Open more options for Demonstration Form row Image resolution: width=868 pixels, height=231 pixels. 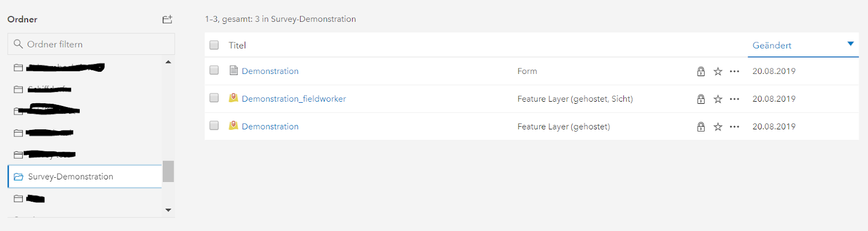735,71
